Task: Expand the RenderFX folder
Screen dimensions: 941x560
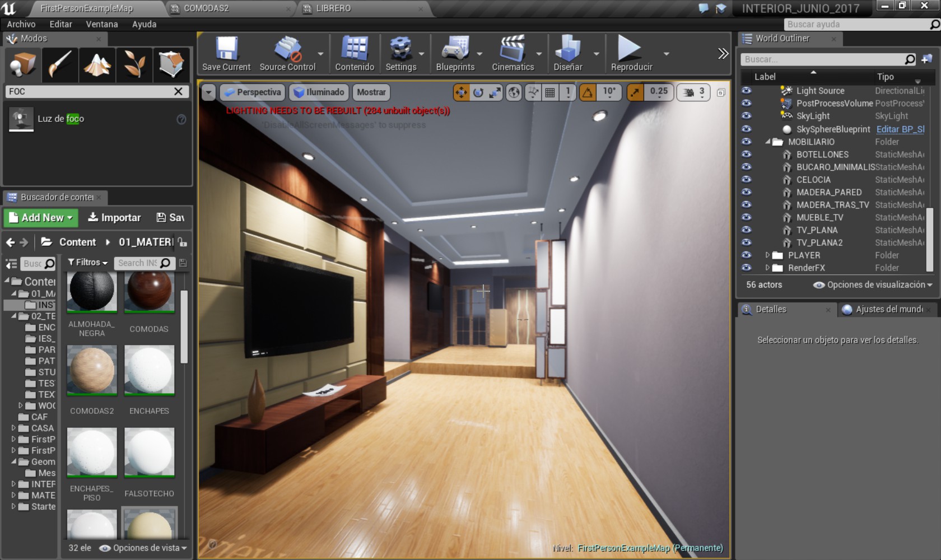Action: (768, 268)
